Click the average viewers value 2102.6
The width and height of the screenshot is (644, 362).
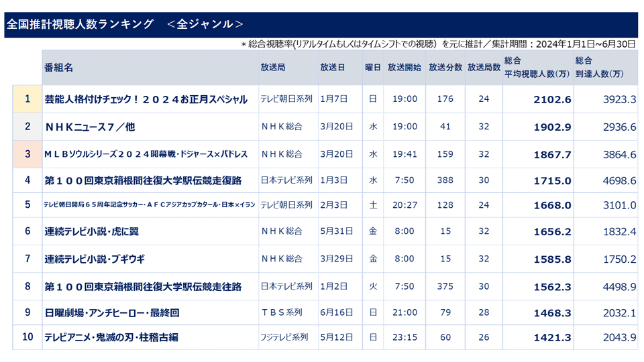pyautogui.click(x=552, y=99)
